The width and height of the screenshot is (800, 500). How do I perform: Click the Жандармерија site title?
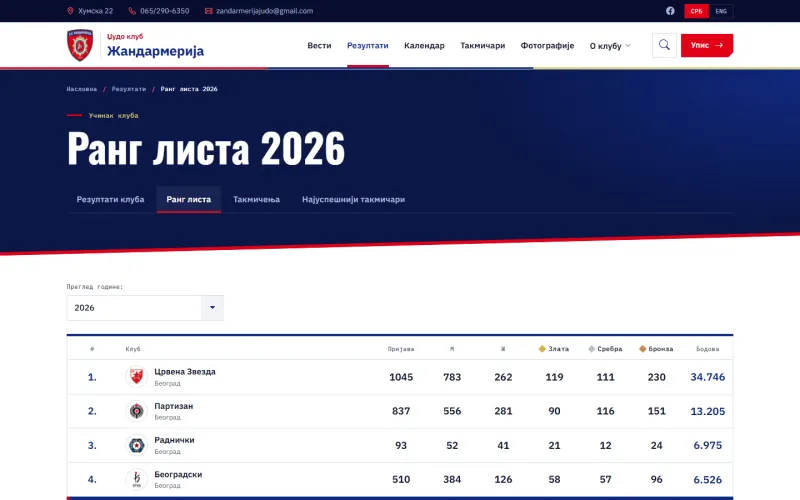(x=156, y=51)
